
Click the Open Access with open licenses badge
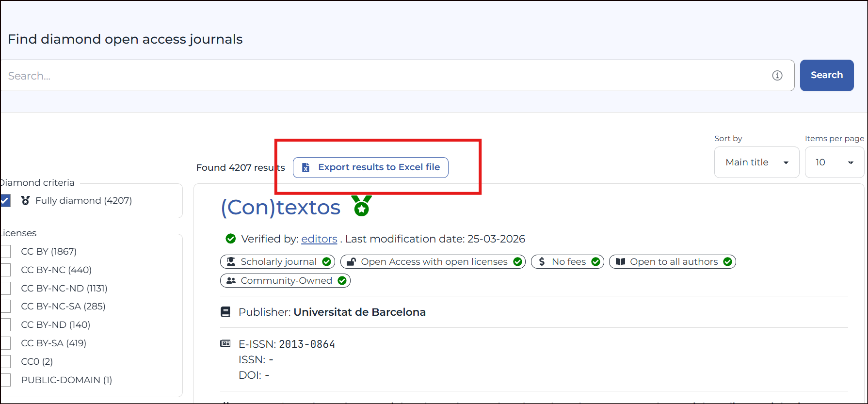pyautogui.click(x=433, y=262)
